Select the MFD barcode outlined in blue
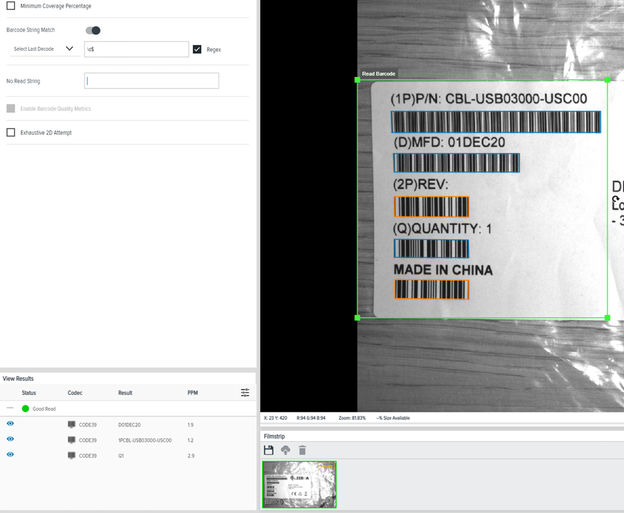 (x=456, y=163)
